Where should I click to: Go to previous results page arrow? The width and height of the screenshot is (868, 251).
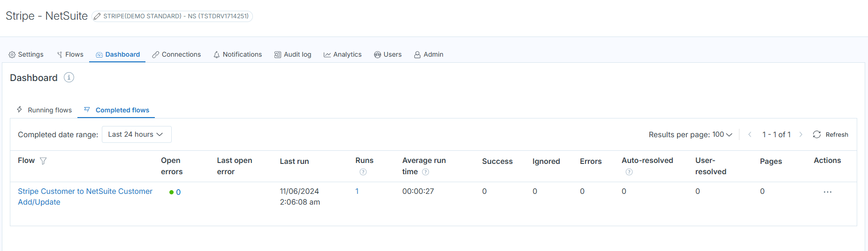(750, 135)
